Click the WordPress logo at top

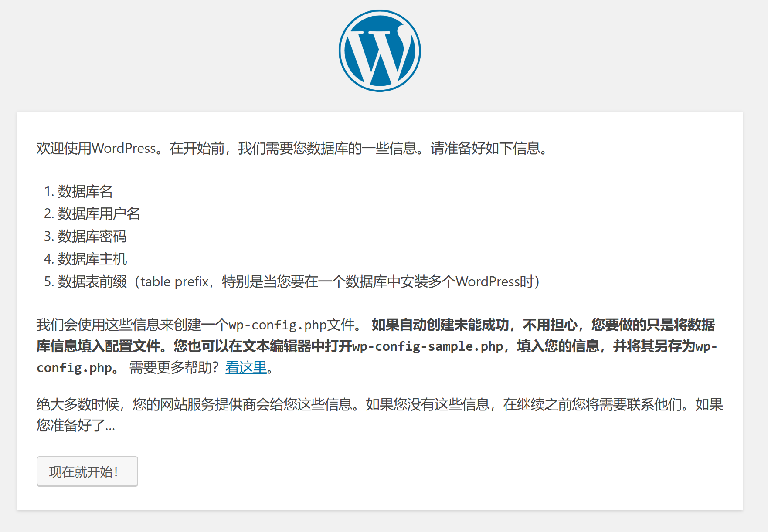tap(380, 51)
